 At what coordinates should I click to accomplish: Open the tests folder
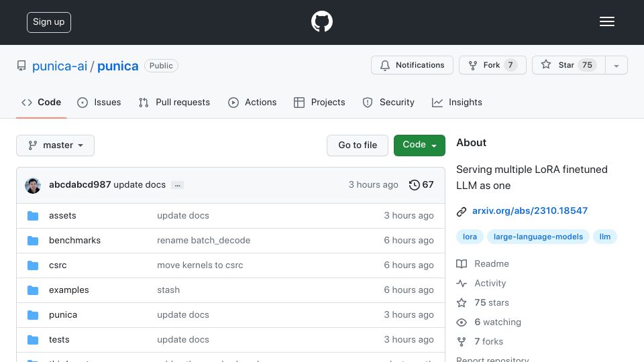point(59,339)
